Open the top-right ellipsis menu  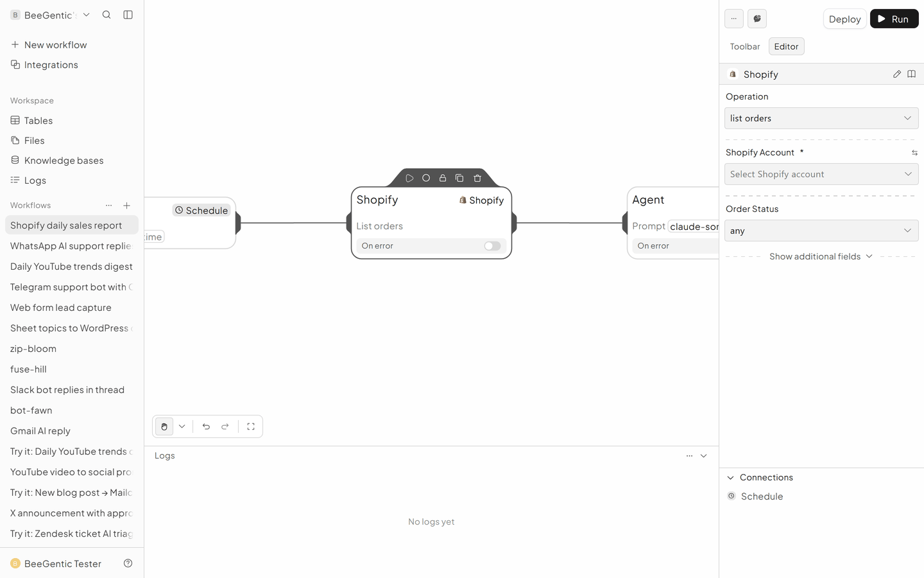pyautogui.click(x=734, y=19)
